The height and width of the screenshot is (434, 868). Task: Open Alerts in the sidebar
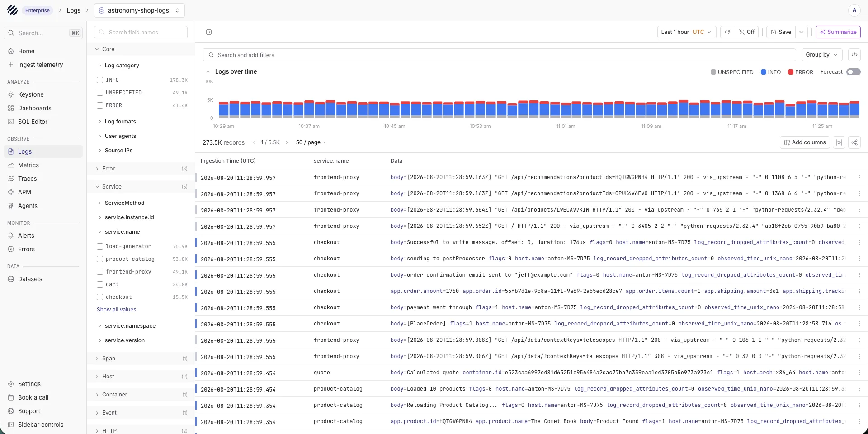pos(43,236)
